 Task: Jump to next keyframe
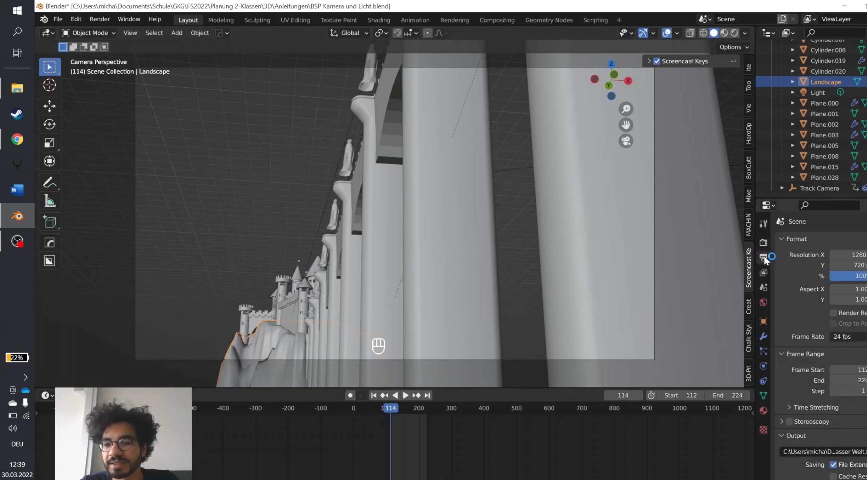click(417, 395)
